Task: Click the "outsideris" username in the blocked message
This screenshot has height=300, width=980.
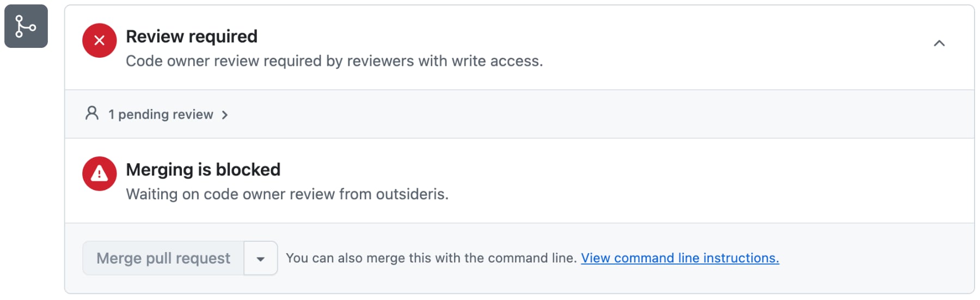Action: [x=411, y=194]
